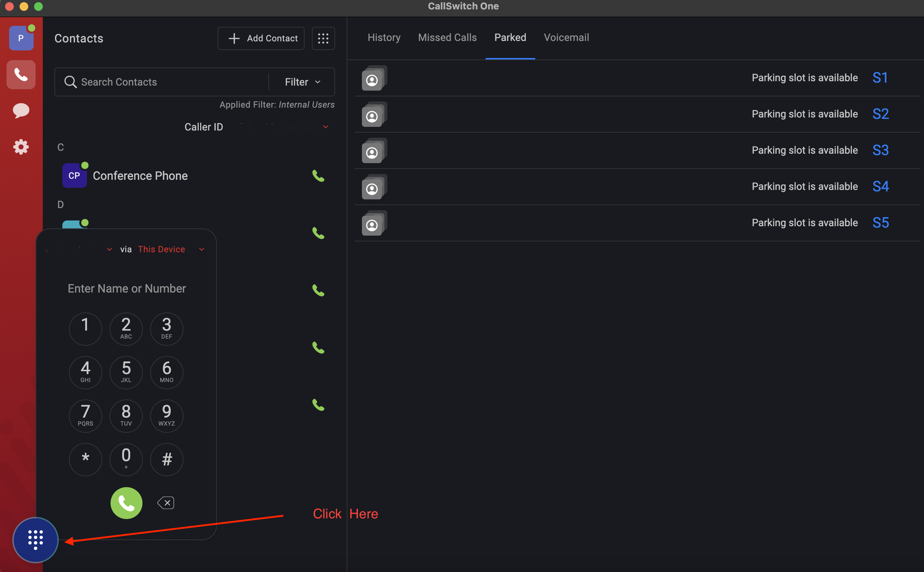Click the parking slot S1 avatar icon

(x=374, y=78)
